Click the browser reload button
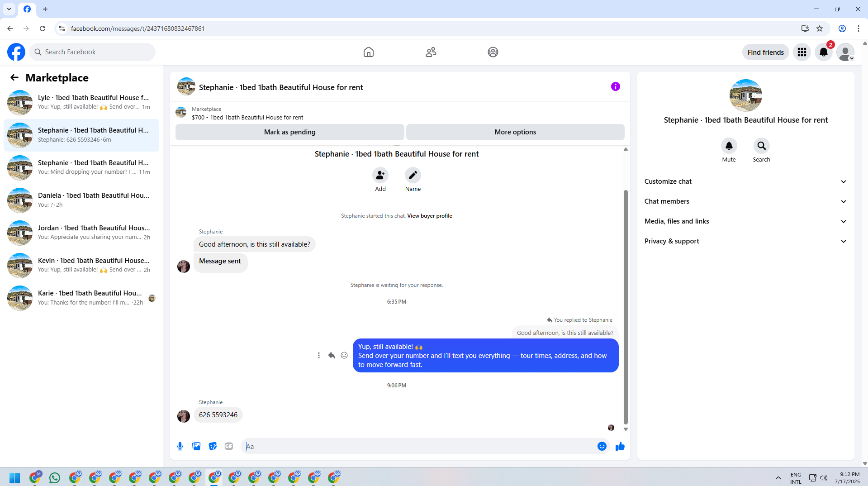868x486 pixels. [x=43, y=29]
